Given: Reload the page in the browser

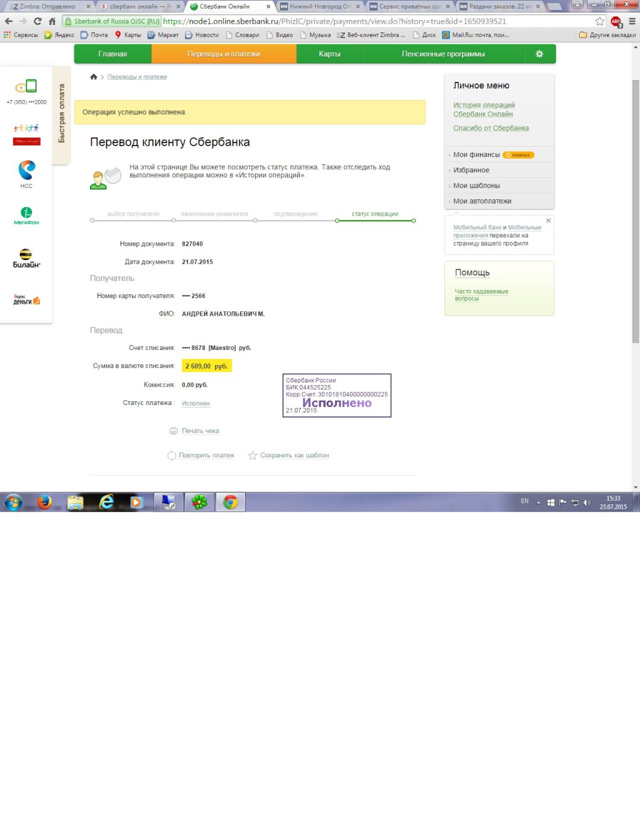Looking at the screenshot, I should click(37, 21).
